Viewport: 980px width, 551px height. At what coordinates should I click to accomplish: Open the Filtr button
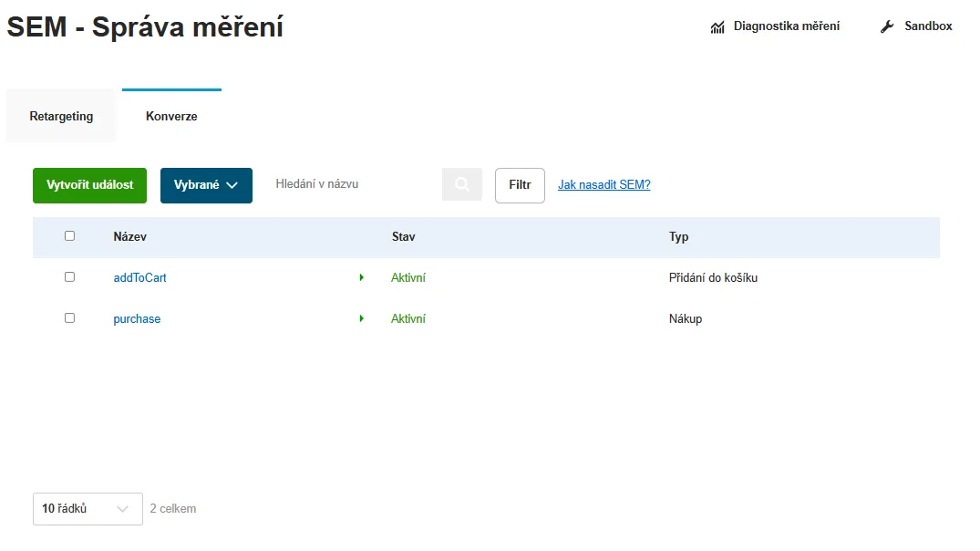tap(520, 185)
